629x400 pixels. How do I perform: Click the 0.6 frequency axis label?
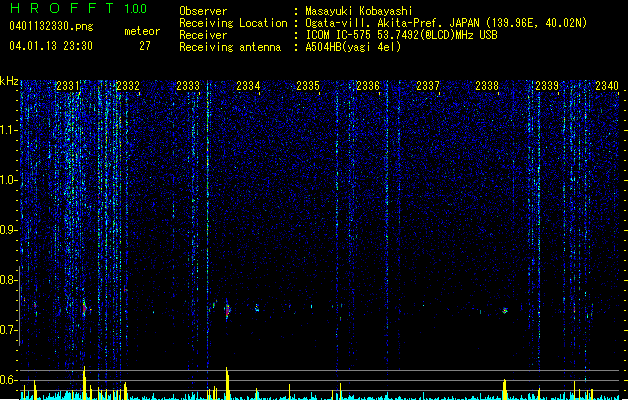coord(8,380)
